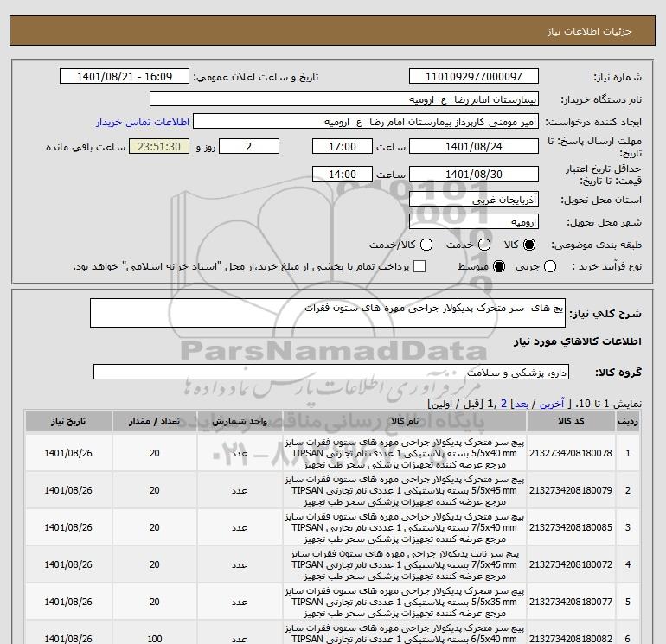Click row 2 product name with 5/5x45 mm
666x644 pixels.
tap(405, 490)
